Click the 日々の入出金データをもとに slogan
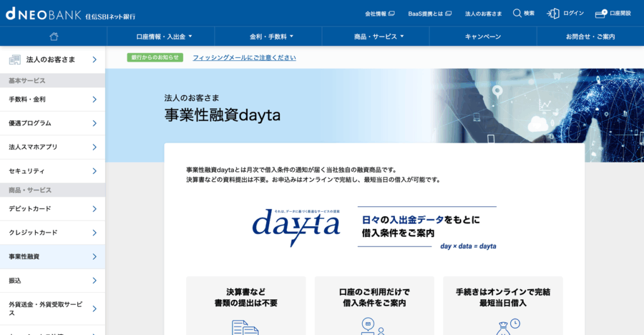 click(421, 220)
